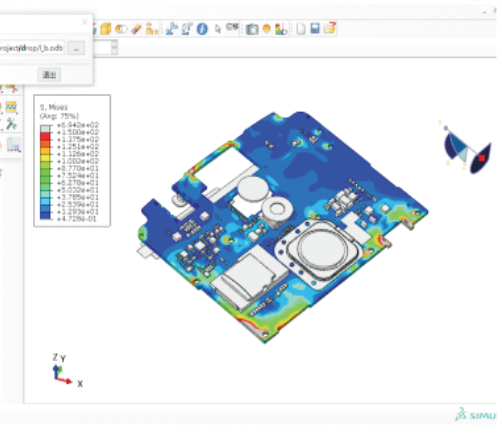Select the eraser tool in toolbar

pyautogui.click(x=136, y=29)
